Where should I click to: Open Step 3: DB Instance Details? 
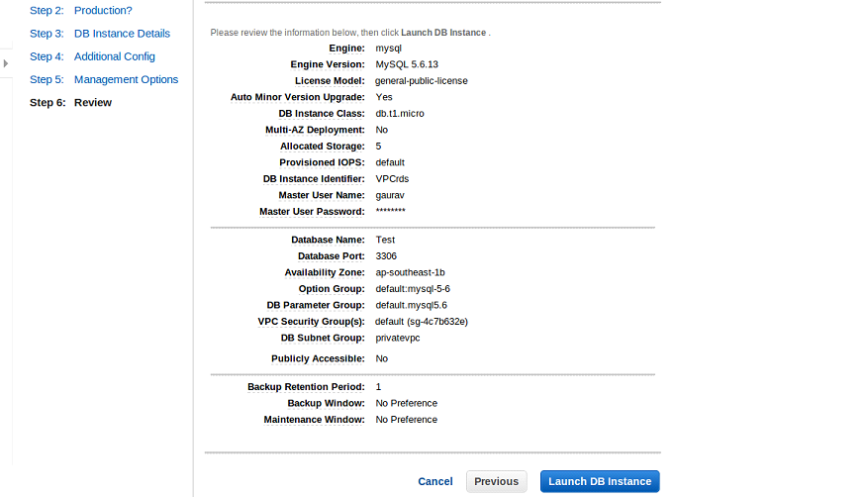click(x=100, y=34)
